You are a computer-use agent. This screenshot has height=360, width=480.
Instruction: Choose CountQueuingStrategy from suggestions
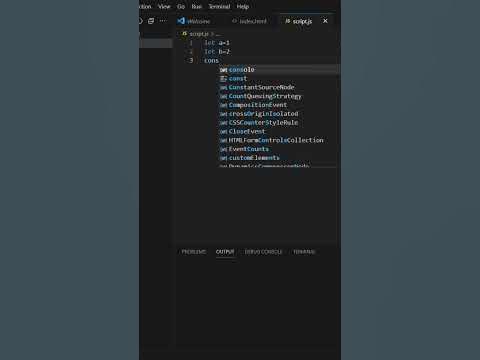[278, 96]
